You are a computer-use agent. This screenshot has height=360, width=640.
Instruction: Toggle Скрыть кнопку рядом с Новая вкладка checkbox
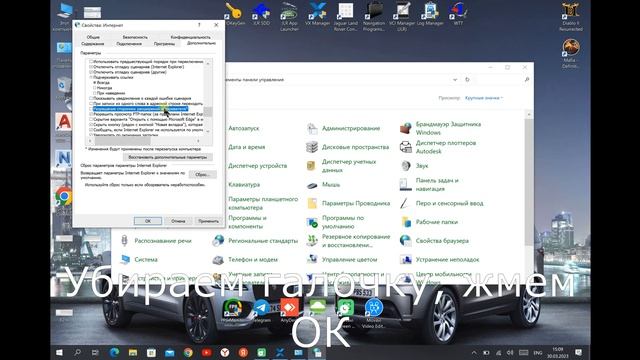91,125
